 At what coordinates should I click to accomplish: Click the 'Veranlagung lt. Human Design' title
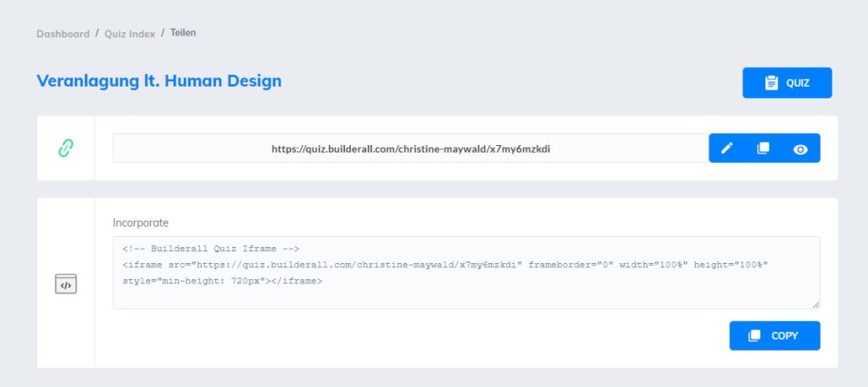(159, 81)
